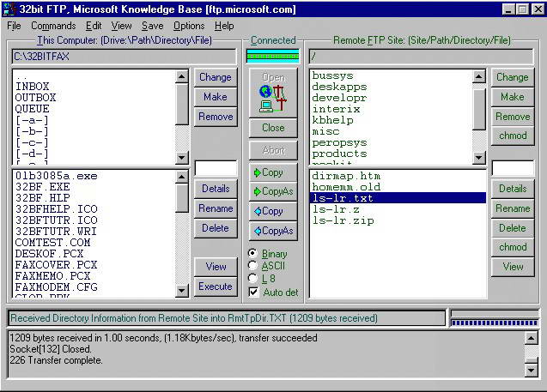Click remote file chmod button

tap(513, 247)
